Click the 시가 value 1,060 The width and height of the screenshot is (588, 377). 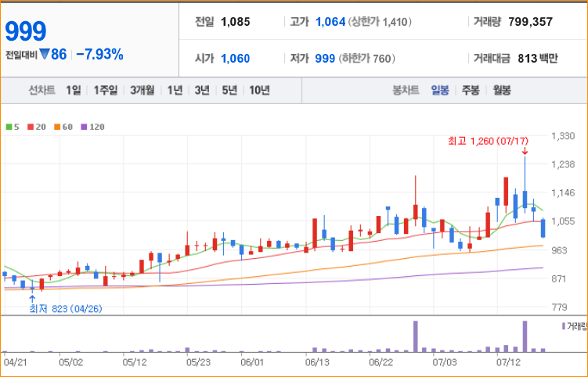pos(235,59)
